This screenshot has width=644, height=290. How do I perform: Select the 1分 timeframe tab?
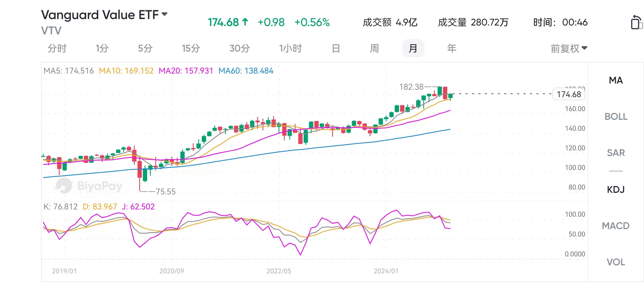(102, 49)
